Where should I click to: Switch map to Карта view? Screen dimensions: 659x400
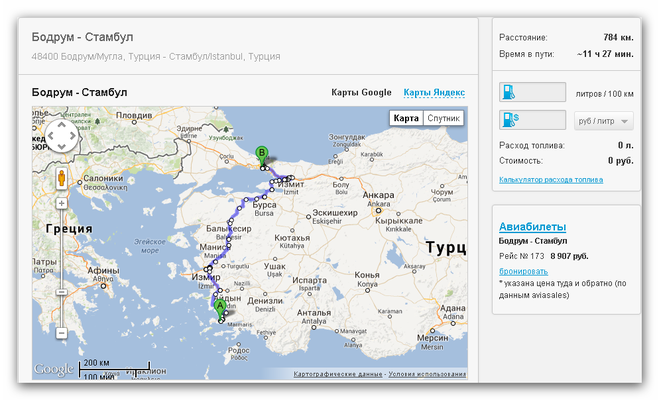(406, 118)
